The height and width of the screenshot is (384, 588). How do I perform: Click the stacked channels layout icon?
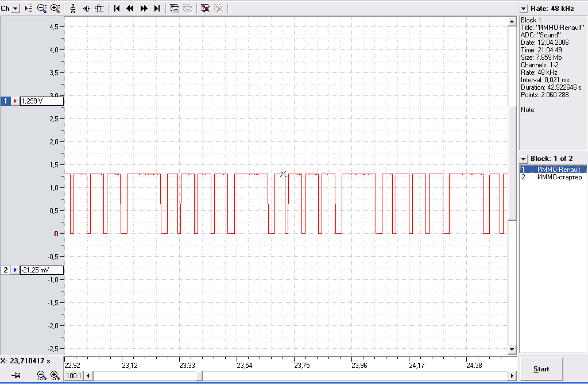tap(73, 8)
